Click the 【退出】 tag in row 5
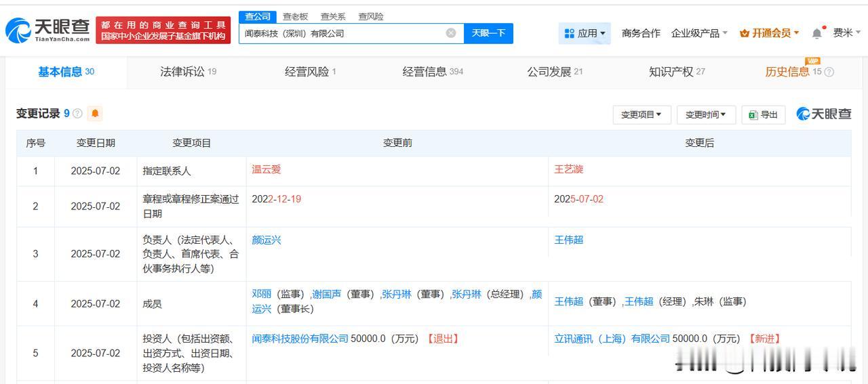 tap(442, 339)
